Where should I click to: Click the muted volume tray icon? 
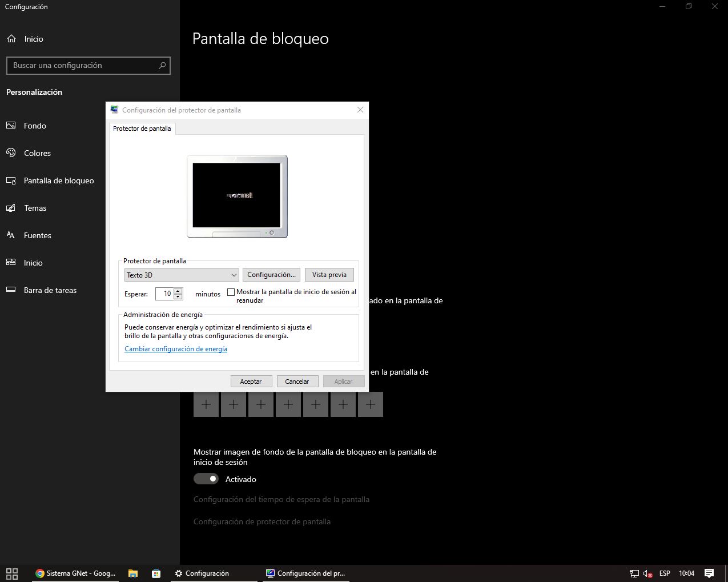647,573
